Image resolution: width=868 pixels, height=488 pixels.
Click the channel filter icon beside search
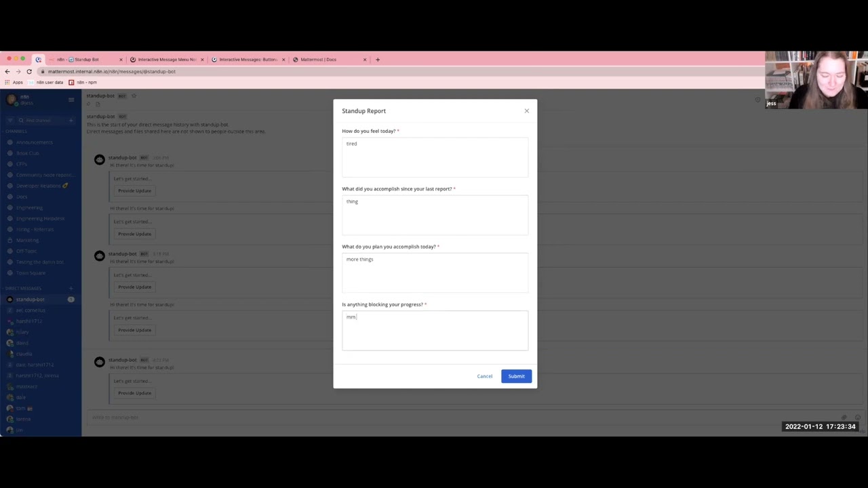(x=9, y=120)
